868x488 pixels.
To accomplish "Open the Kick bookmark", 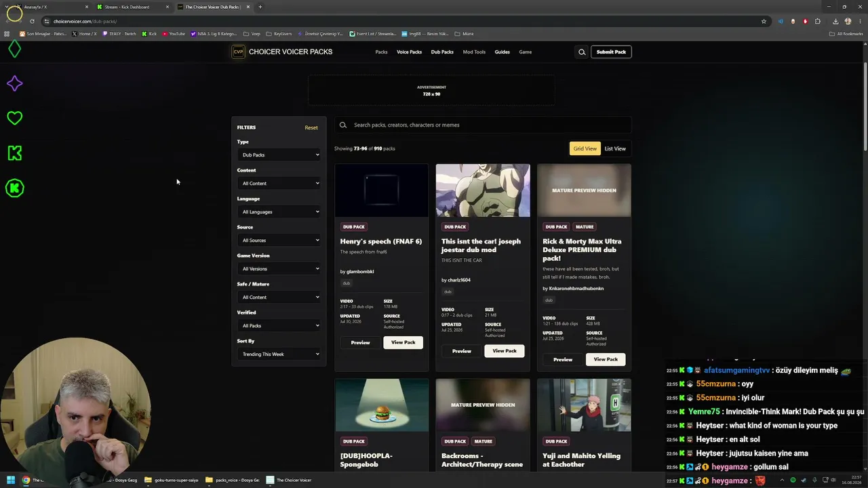I will click(x=150, y=33).
